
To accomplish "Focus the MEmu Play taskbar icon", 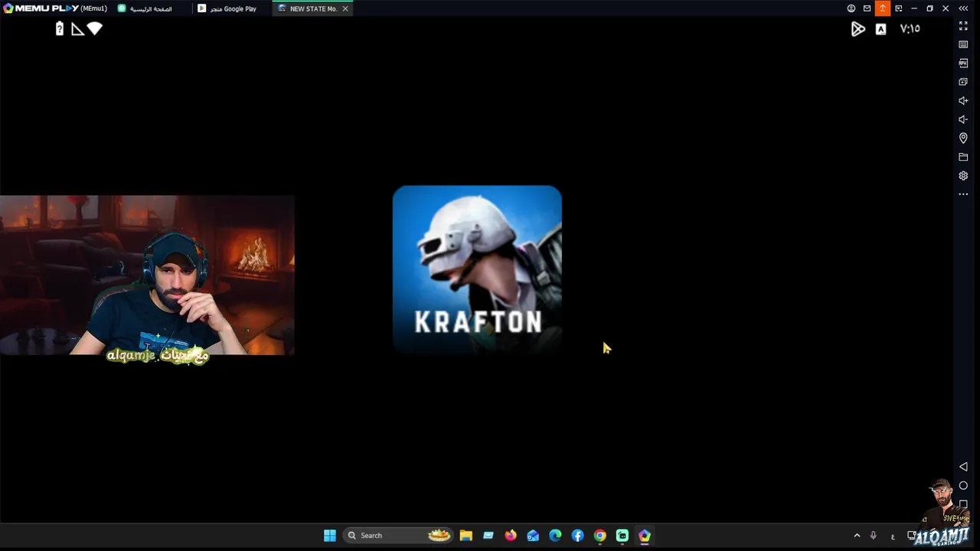I will [x=645, y=536].
